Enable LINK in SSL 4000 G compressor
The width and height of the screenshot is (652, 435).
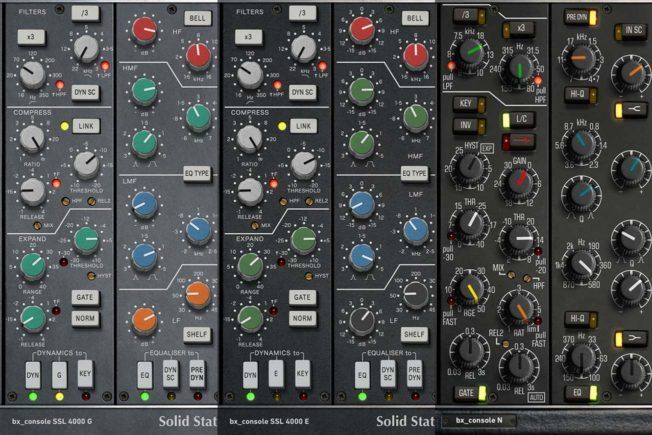coord(86,126)
